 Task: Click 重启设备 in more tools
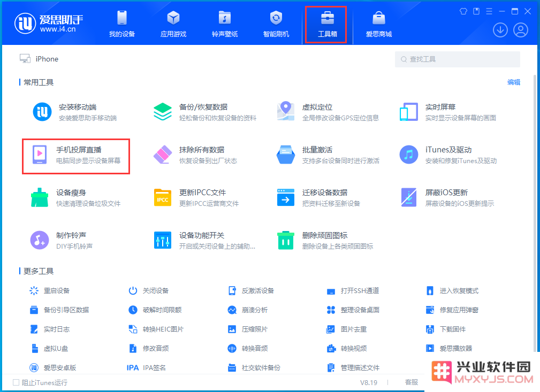point(50,291)
